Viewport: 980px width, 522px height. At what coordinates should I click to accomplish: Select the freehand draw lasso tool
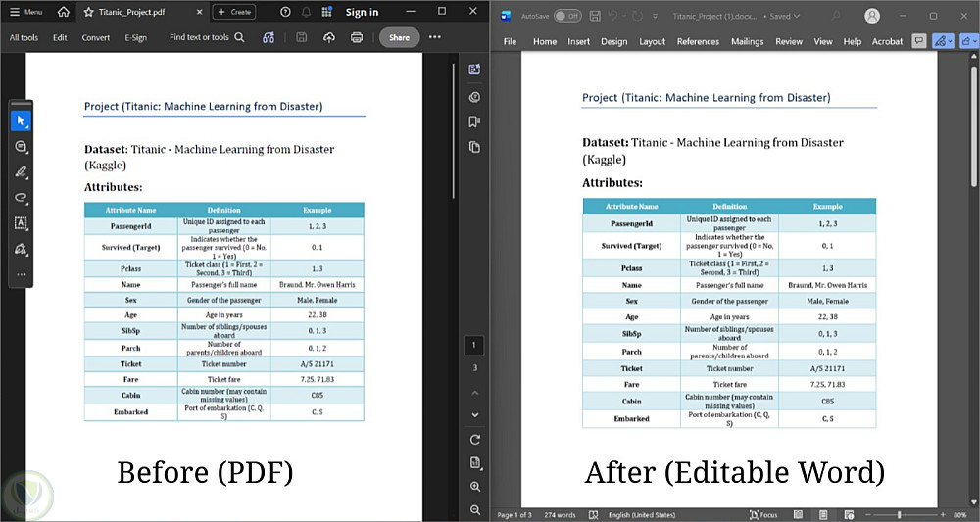pos(21,198)
